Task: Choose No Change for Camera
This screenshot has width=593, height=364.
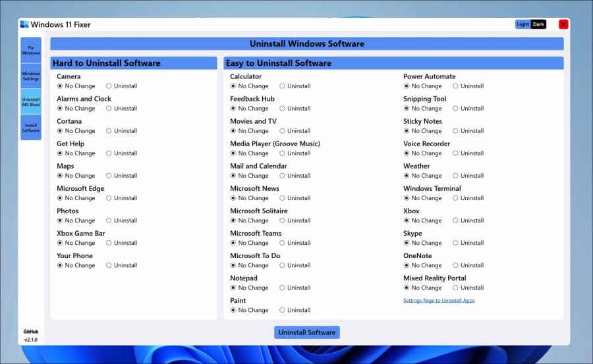Action: point(76,86)
